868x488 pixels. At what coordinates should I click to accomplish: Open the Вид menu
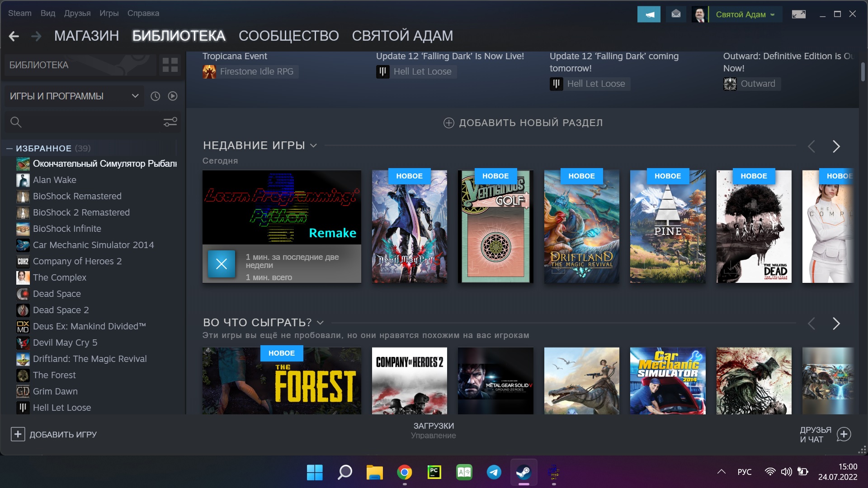pyautogui.click(x=47, y=13)
